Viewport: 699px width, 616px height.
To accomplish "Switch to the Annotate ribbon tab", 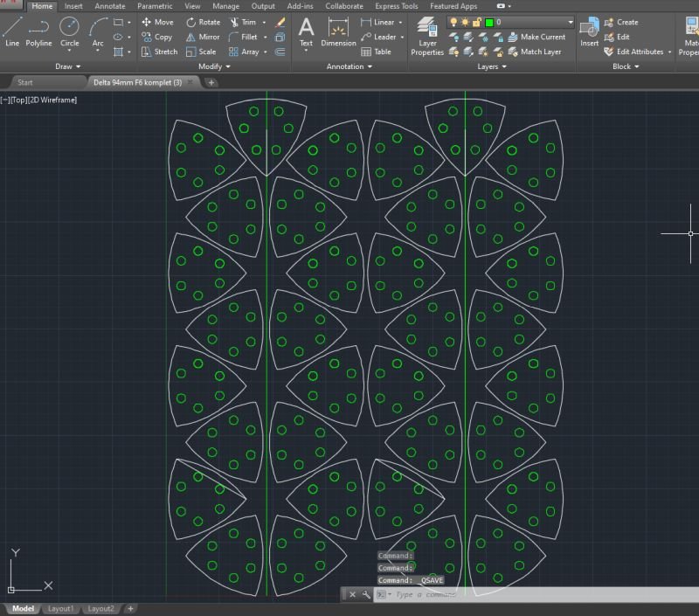I will pyautogui.click(x=110, y=6).
